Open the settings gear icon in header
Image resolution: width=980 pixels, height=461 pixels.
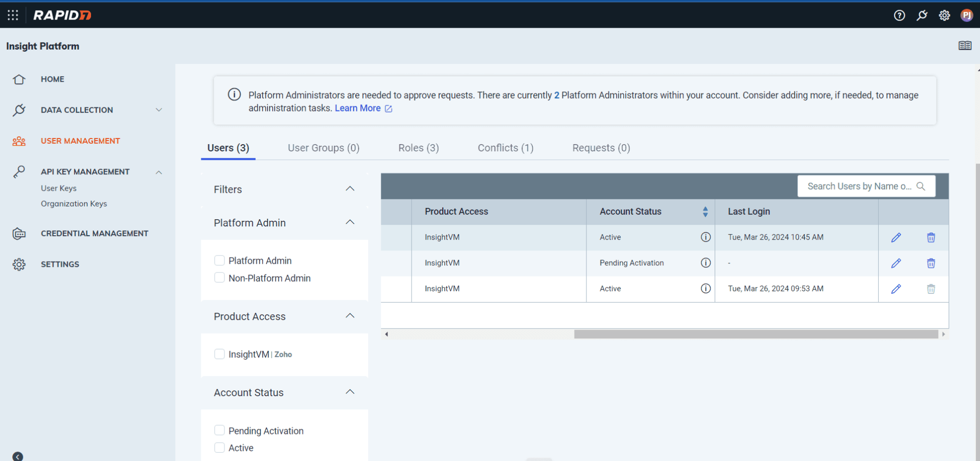944,15
